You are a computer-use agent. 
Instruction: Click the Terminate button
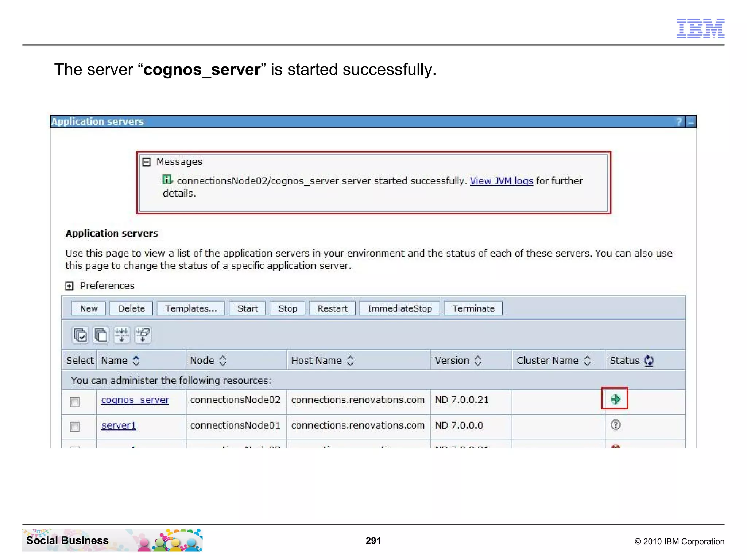pyautogui.click(x=473, y=308)
